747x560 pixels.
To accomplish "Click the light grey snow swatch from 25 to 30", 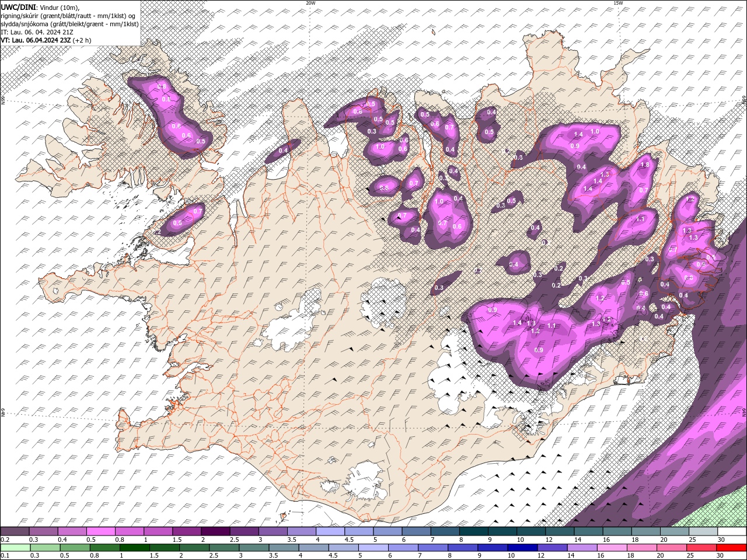I will click(703, 531).
